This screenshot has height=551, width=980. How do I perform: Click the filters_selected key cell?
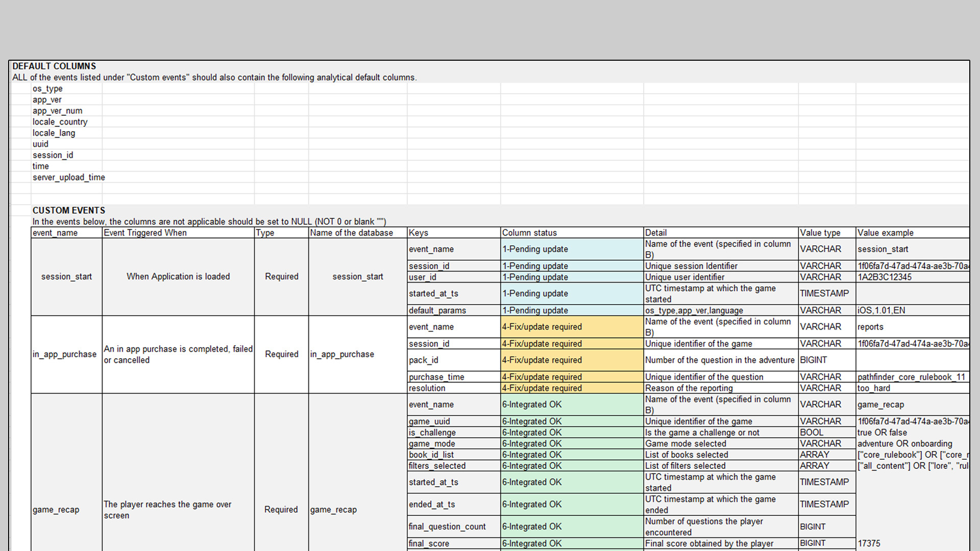[x=454, y=466]
